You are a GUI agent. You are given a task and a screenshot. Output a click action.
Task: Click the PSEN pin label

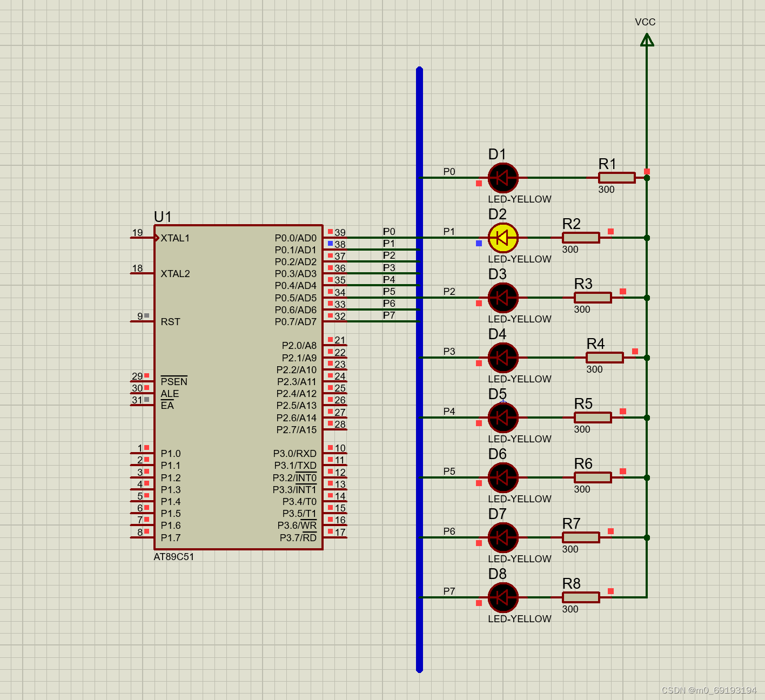pyautogui.click(x=174, y=381)
